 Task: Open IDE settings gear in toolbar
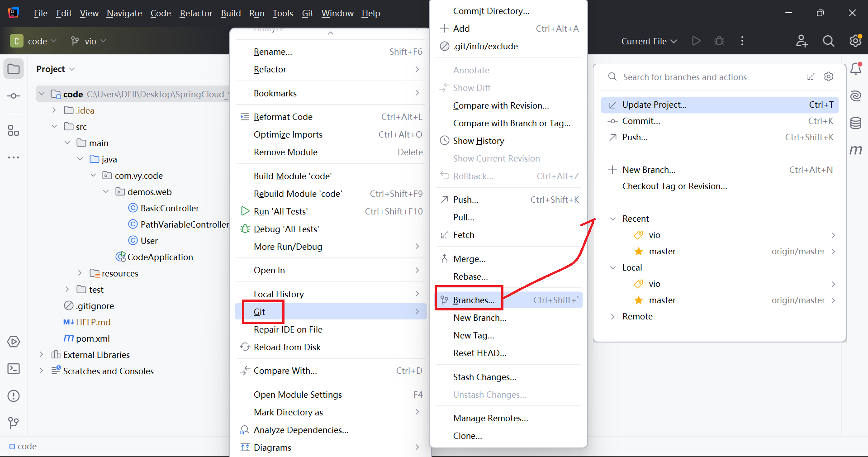[855, 41]
